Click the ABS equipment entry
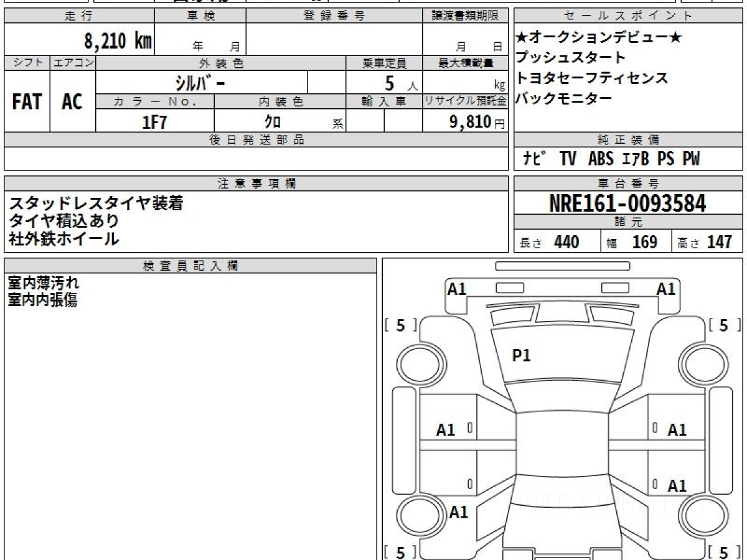The image size is (747, 560). [x=601, y=159]
